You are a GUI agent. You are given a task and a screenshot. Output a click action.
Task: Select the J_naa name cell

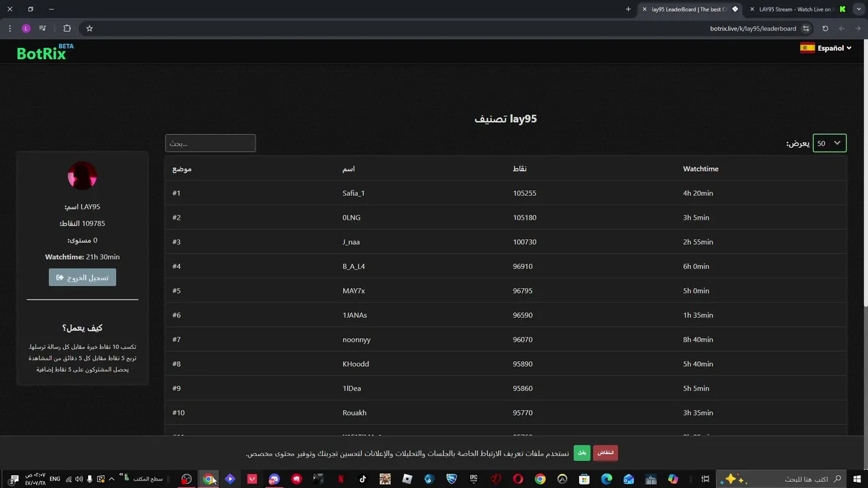pyautogui.click(x=351, y=242)
